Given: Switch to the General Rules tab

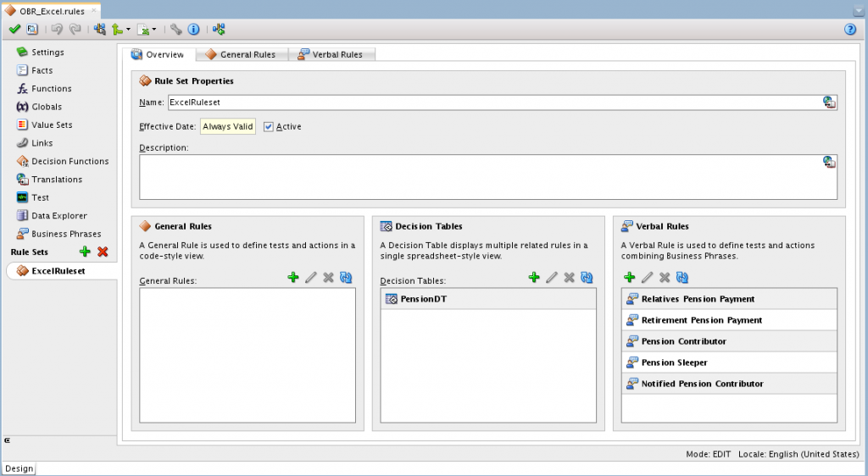Looking at the screenshot, I should click(x=241, y=54).
